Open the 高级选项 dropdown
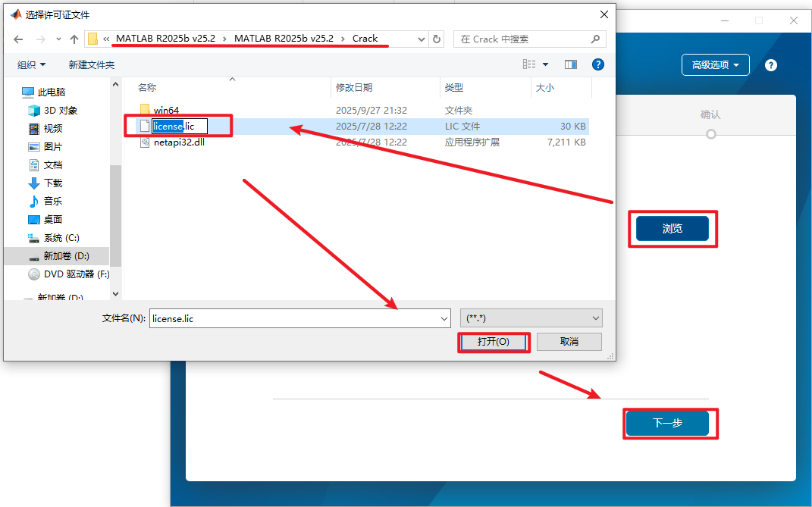Viewport: 812px width, 507px height. coord(715,65)
